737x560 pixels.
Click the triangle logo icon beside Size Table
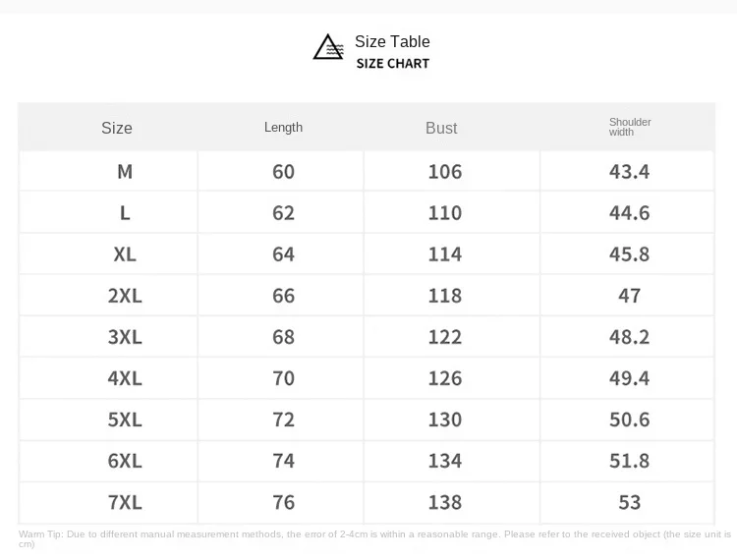pyautogui.click(x=328, y=47)
